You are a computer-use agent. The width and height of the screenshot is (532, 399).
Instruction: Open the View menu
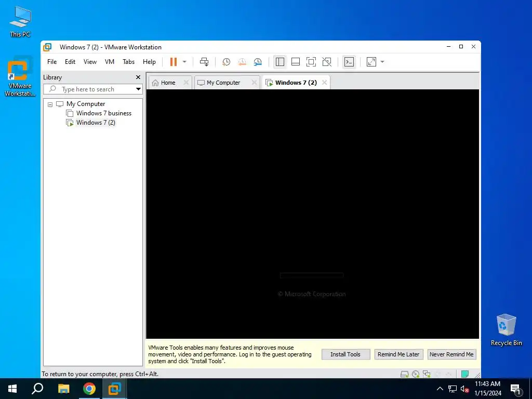pyautogui.click(x=90, y=62)
